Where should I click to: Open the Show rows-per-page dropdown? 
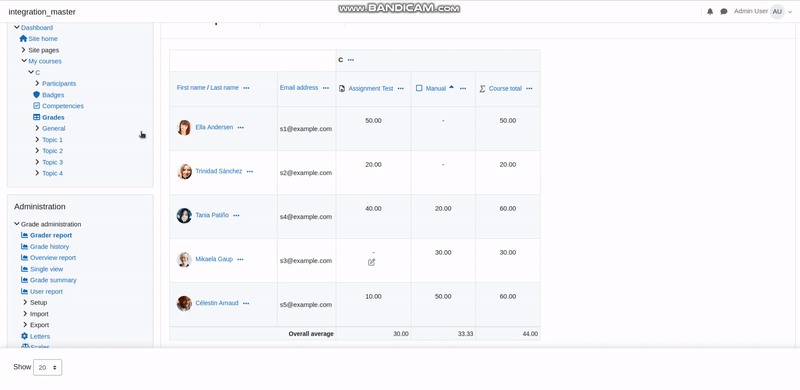pyautogui.click(x=47, y=368)
